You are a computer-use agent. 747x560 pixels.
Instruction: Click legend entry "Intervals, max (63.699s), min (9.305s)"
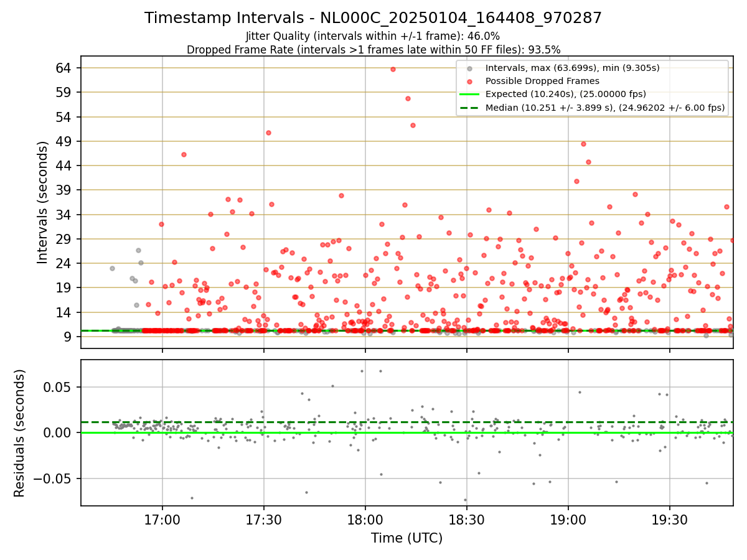572,68
